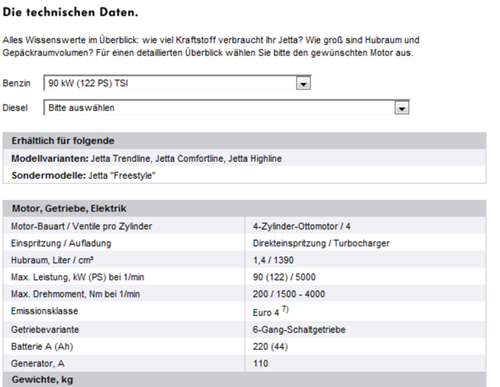
Task: Open the Benzin engine dropdown arrow
Action: pyautogui.click(x=303, y=84)
